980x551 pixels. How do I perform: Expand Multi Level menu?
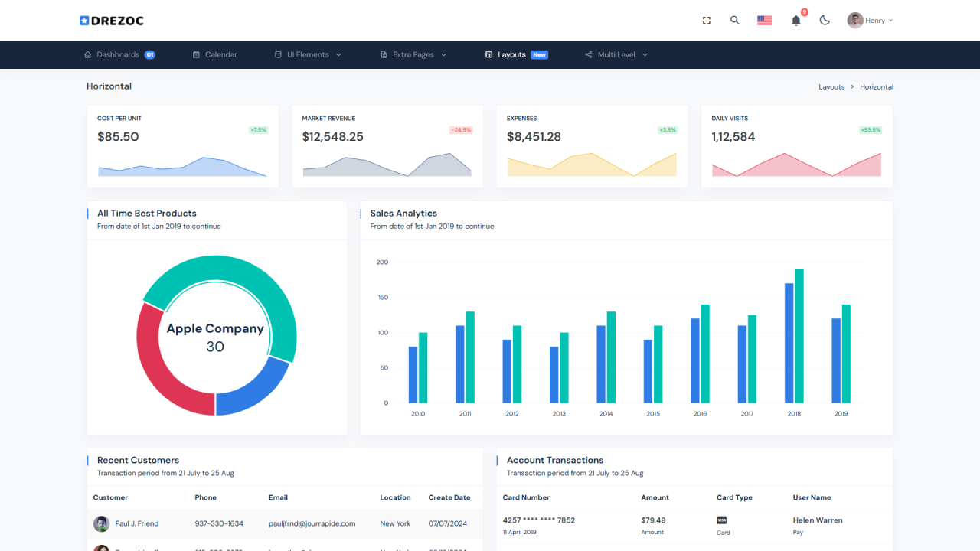pyautogui.click(x=616, y=55)
